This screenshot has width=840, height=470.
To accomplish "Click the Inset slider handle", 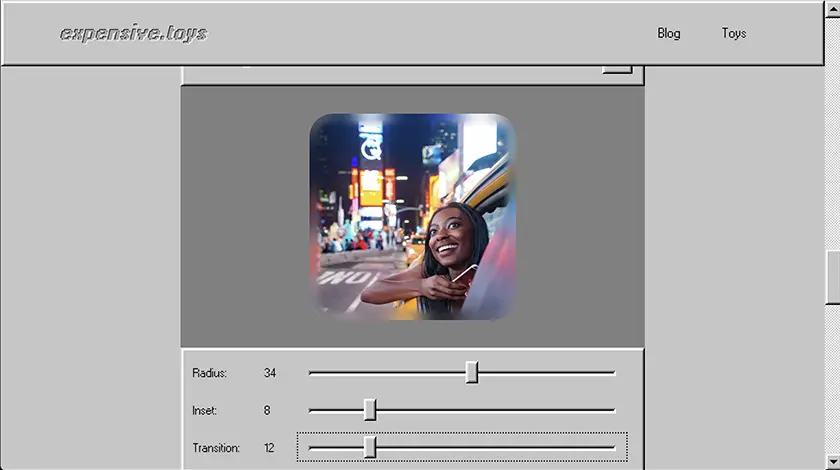I will tap(370, 410).
